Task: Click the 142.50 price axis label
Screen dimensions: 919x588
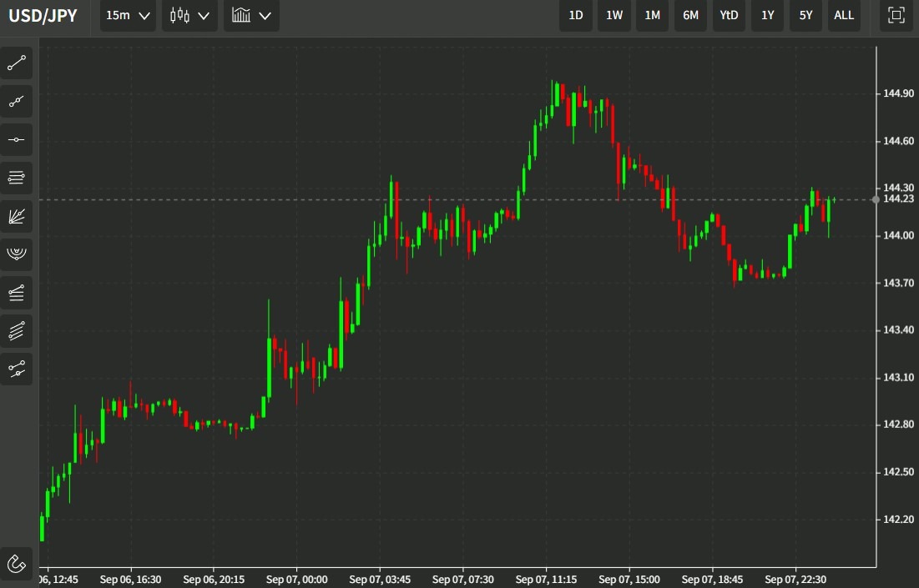Action: 898,471
